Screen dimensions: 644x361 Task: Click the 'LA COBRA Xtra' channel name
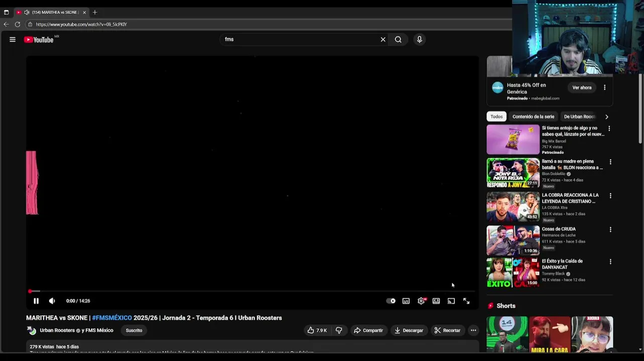[x=555, y=208]
